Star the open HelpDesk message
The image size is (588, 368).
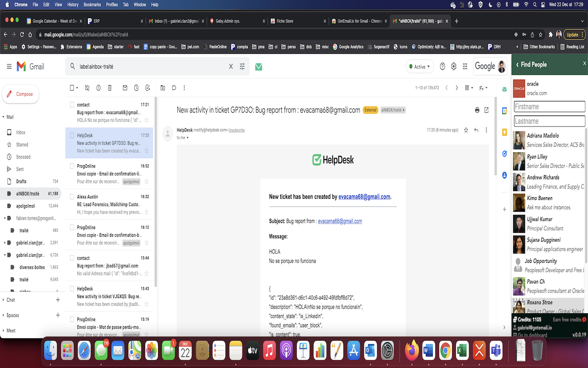(466, 130)
